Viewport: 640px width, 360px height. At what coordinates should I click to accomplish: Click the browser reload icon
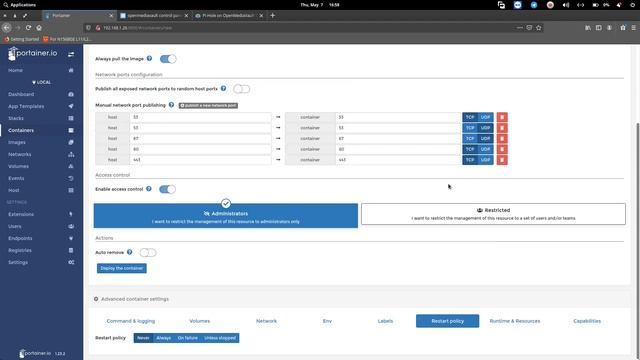pos(28,28)
